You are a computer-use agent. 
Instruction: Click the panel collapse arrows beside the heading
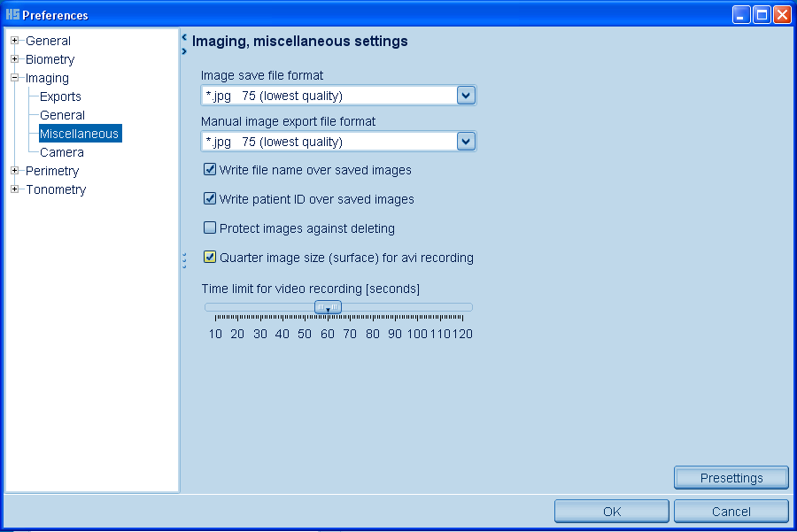(x=183, y=44)
